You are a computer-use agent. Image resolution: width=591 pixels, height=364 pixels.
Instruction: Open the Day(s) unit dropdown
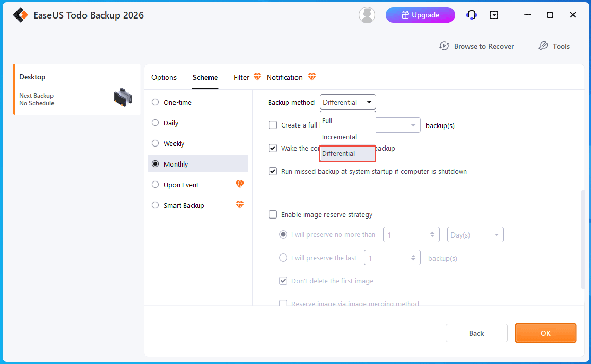point(475,234)
